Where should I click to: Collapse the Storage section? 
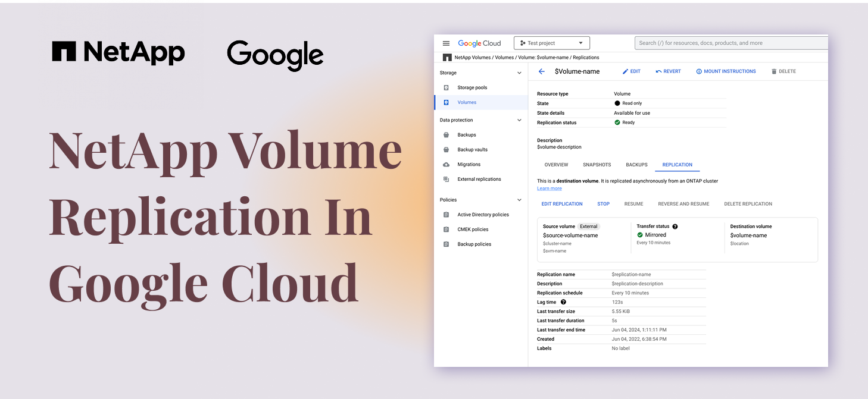[519, 73]
